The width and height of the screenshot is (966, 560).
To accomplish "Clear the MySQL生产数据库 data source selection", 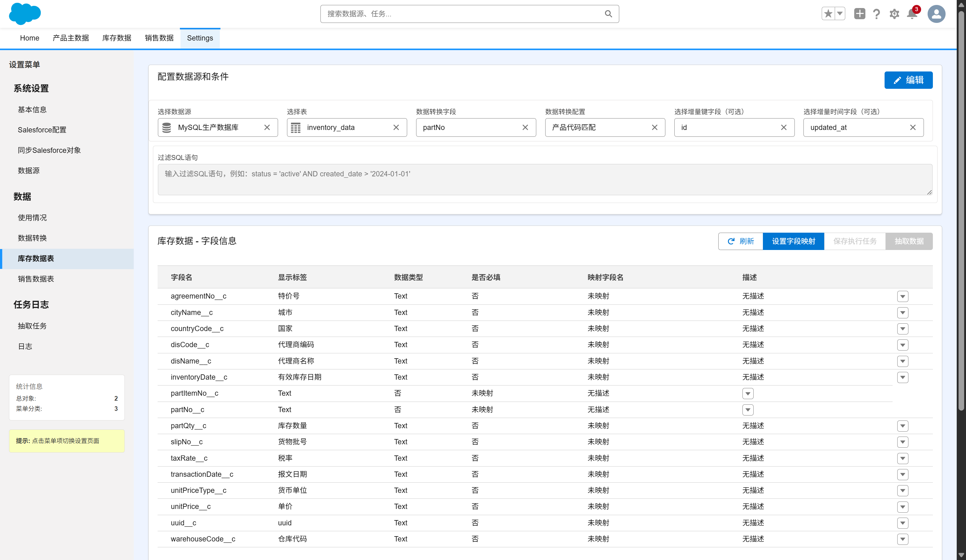I will pos(267,127).
